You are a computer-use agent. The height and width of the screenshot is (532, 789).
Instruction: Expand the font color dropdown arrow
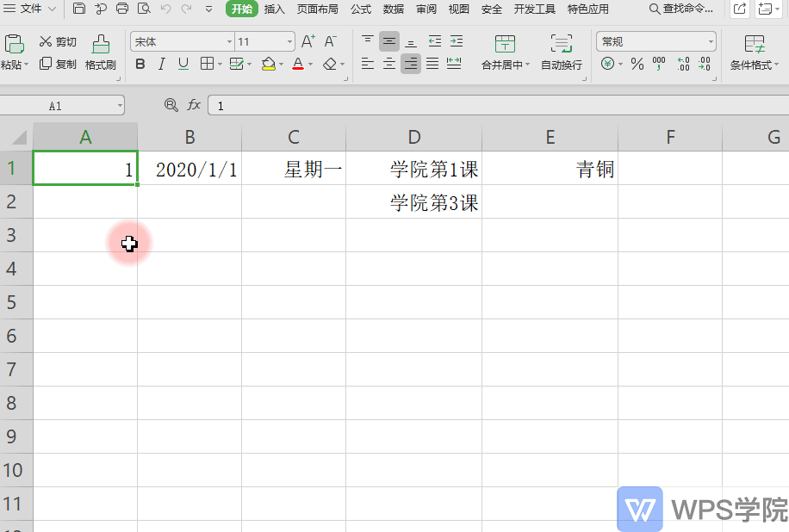[x=310, y=65]
